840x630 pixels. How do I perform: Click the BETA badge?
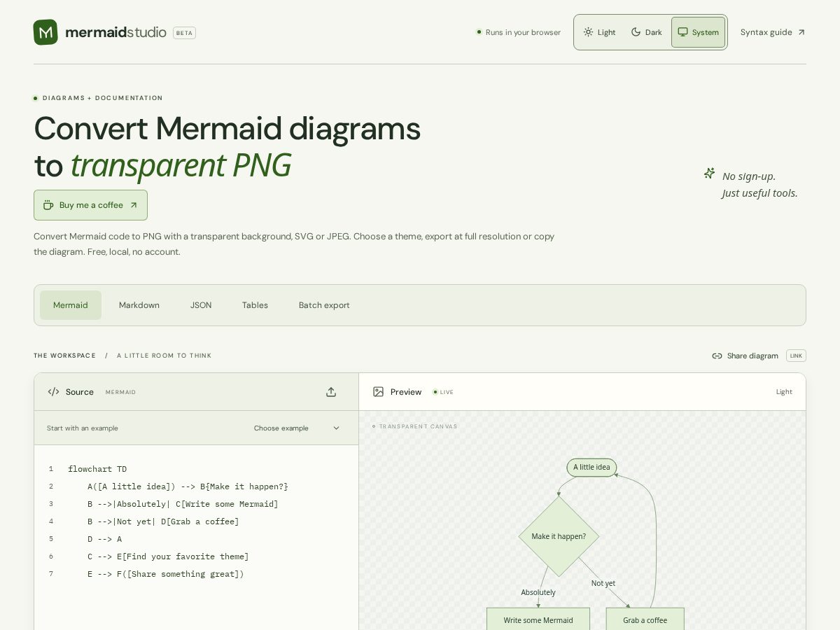184,33
